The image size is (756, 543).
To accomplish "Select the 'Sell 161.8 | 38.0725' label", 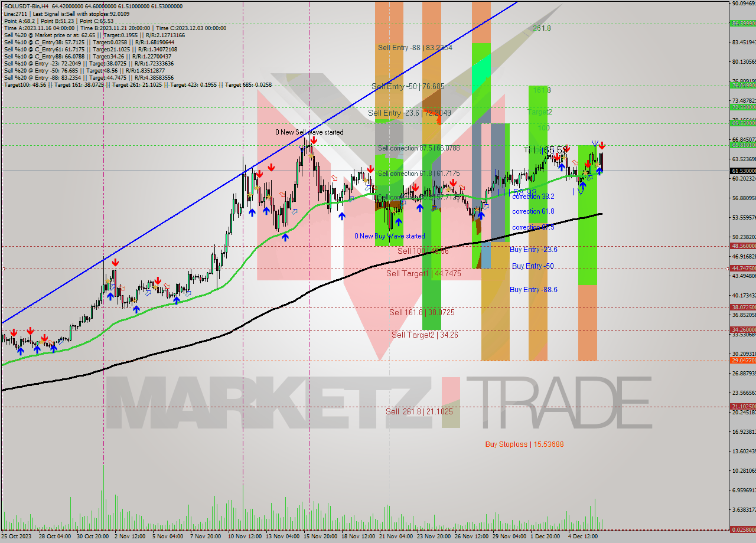I will point(422,312).
